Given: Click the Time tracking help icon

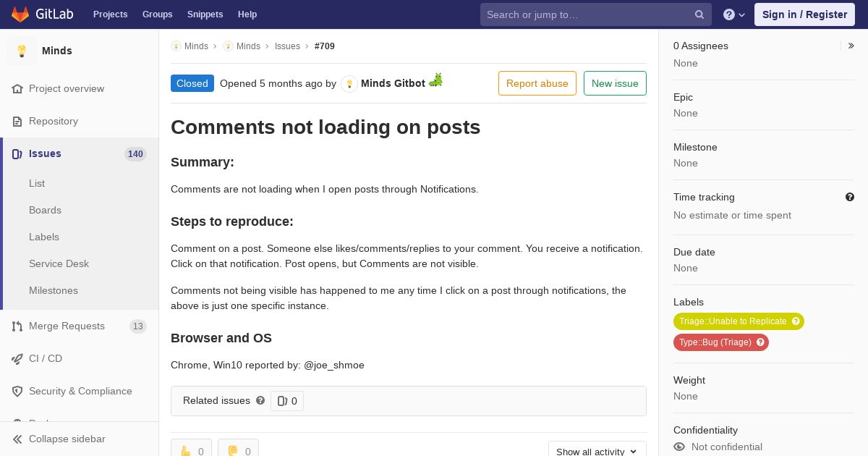Looking at the screenshot, I should tap(850, 197).
